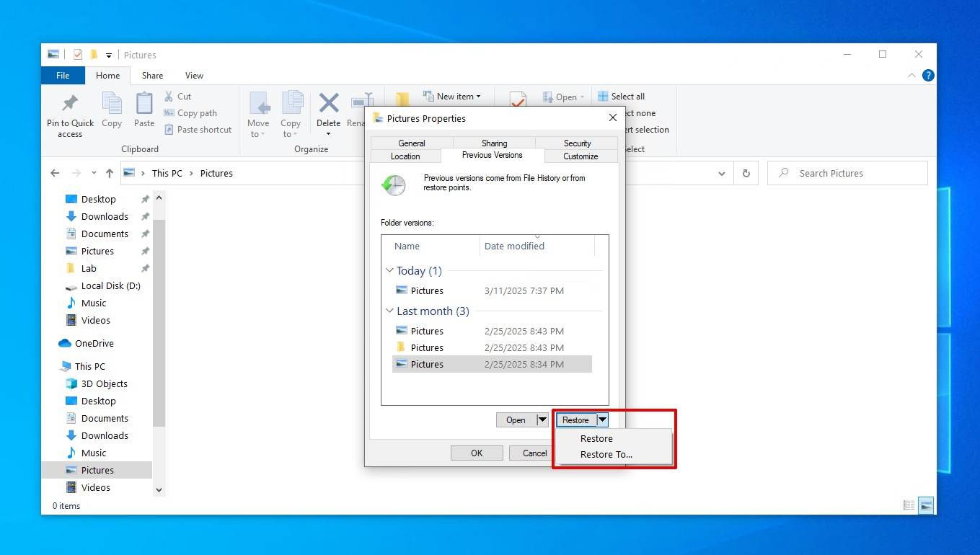Image resolution: width=980 pixels, height=555 pixels.
Task: Switch to large icons view in status bar
Action: (x=924, y=505)
